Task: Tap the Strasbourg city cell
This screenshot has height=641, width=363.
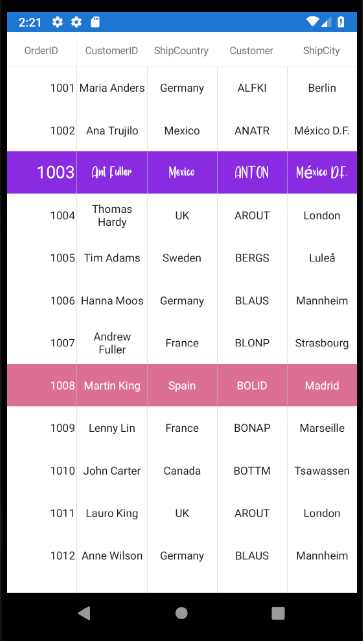Action: point(322,343)
